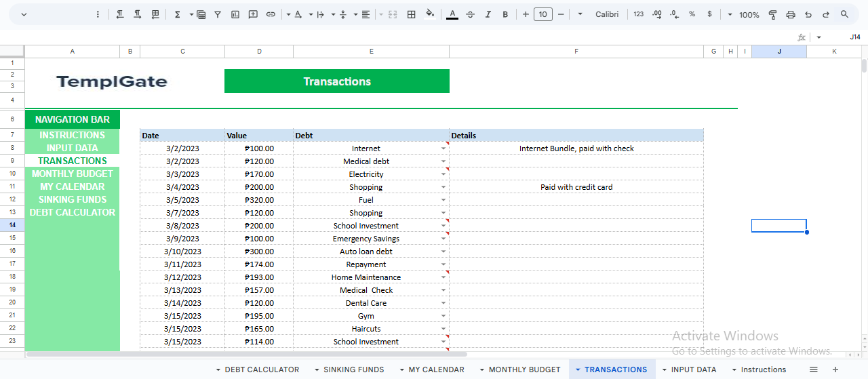Screen dimensions: 868x379
Task: Set right-to-left text direction
Action: [x=120, y=14]
